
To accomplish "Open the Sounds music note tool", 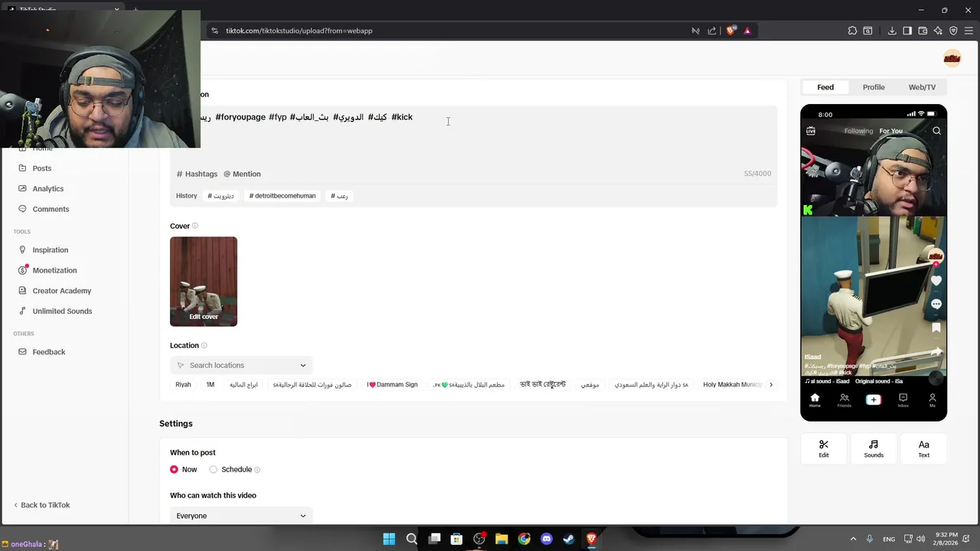I will (874, 448).
